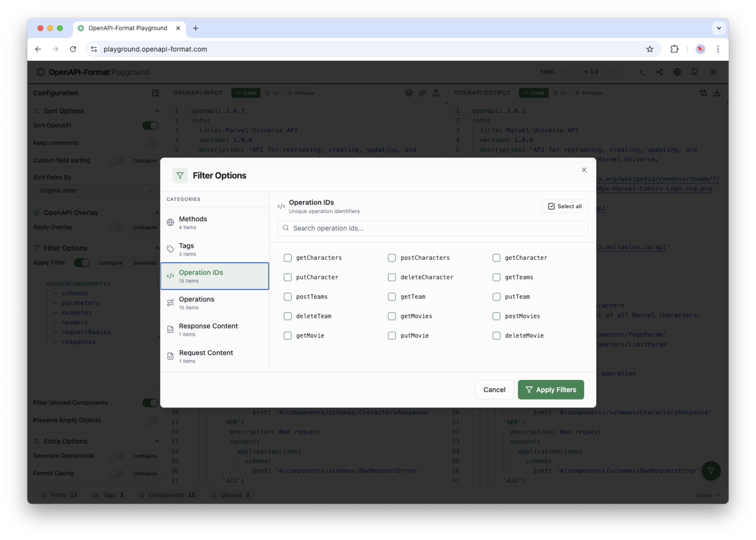Click the Apply Filters button
The image size is (756, 540).
[x=551, y=390]
